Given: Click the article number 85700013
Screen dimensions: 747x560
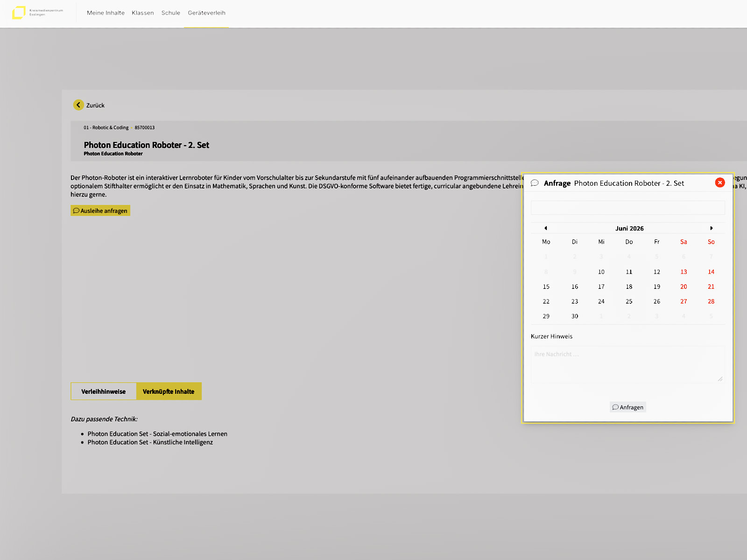Looking at the screenshot, I should [145, 127].
